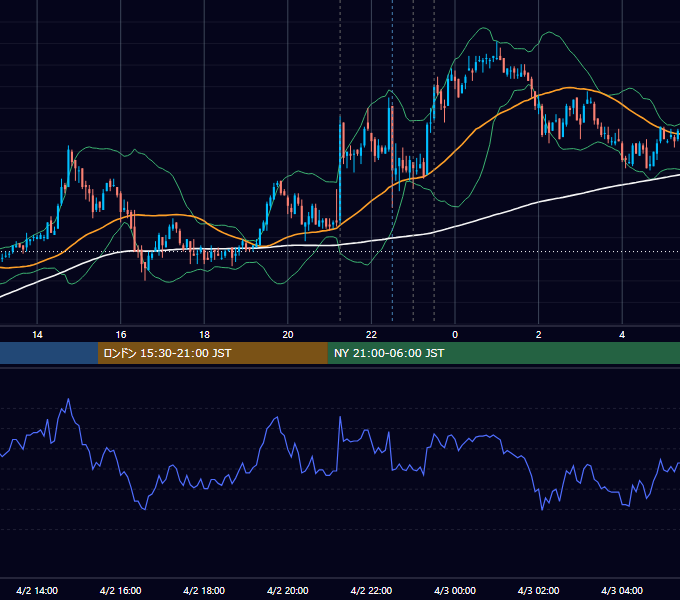The height and width of the screenshot is (600, 680).
Task: Click the '18' hour label on chart axis
Action: [204, 335]
